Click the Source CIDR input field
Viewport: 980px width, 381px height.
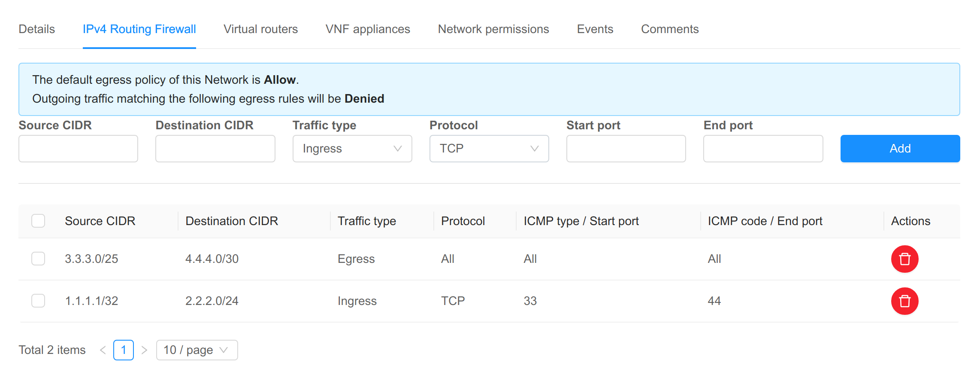click(x=78, y=149)
